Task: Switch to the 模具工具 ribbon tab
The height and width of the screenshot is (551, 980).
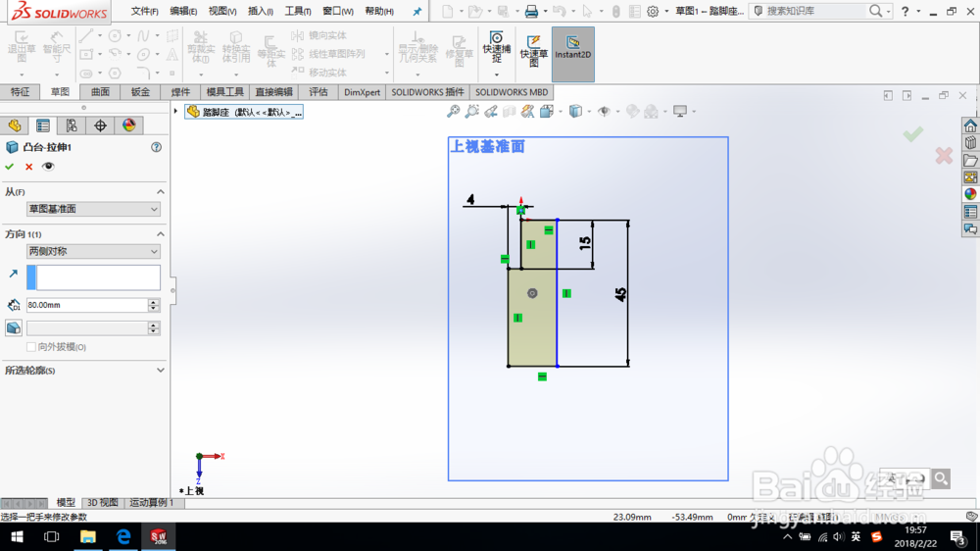Action: (x=225, y=92)
